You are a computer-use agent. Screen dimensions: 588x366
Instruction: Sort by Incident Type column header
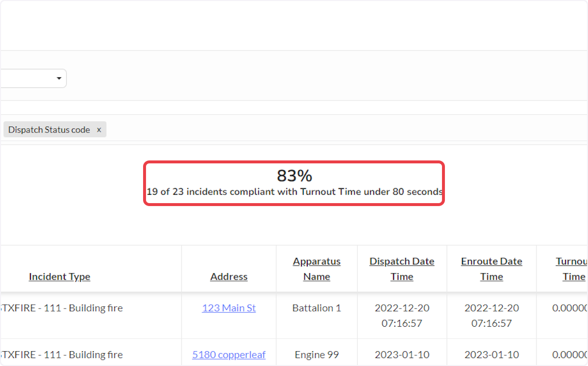pyautogui.click(x=59, y=277)
